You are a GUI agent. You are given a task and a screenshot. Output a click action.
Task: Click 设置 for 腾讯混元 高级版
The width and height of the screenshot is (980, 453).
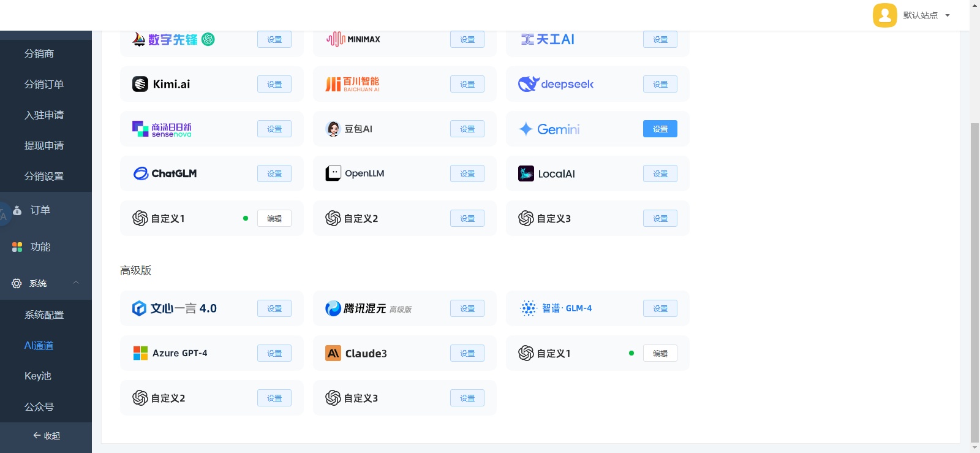(x=467, y=308)
